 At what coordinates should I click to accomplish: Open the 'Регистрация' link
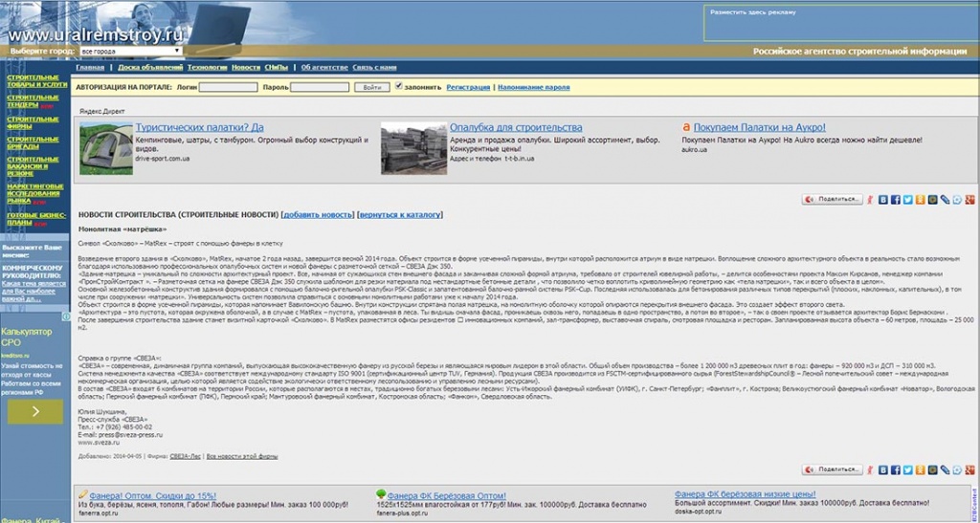(468, 87)
